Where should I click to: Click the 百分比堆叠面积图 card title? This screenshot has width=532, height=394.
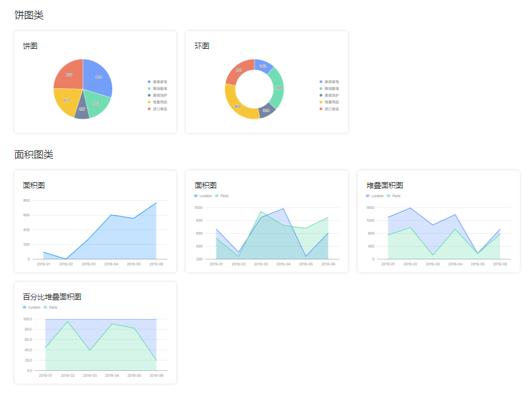pos(52,297)
